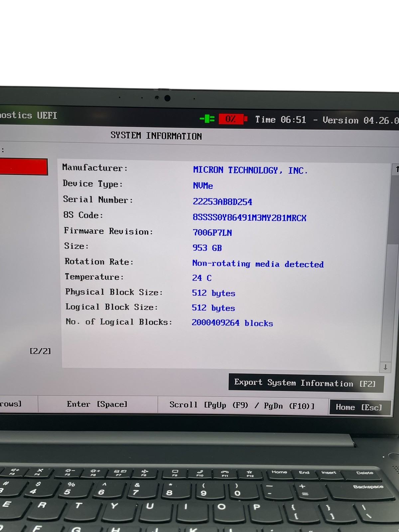Click 512 bytes next to Physical Block Size
The width and height of the screenshot is (399, 532).
[213, 293]
